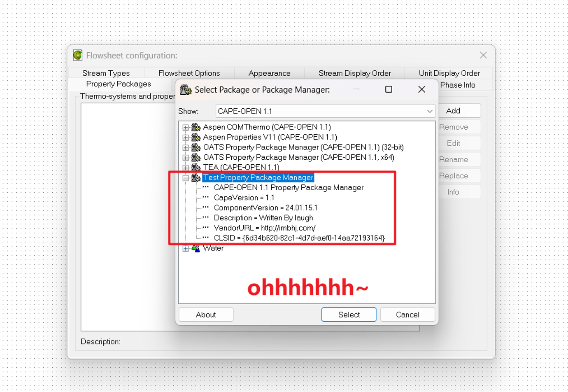
Task: Collapse the Test Property Package Manager node
Action: click(186, 178)
